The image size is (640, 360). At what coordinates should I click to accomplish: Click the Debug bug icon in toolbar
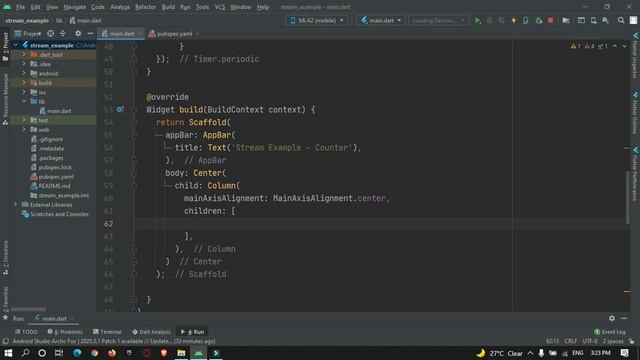489,20
